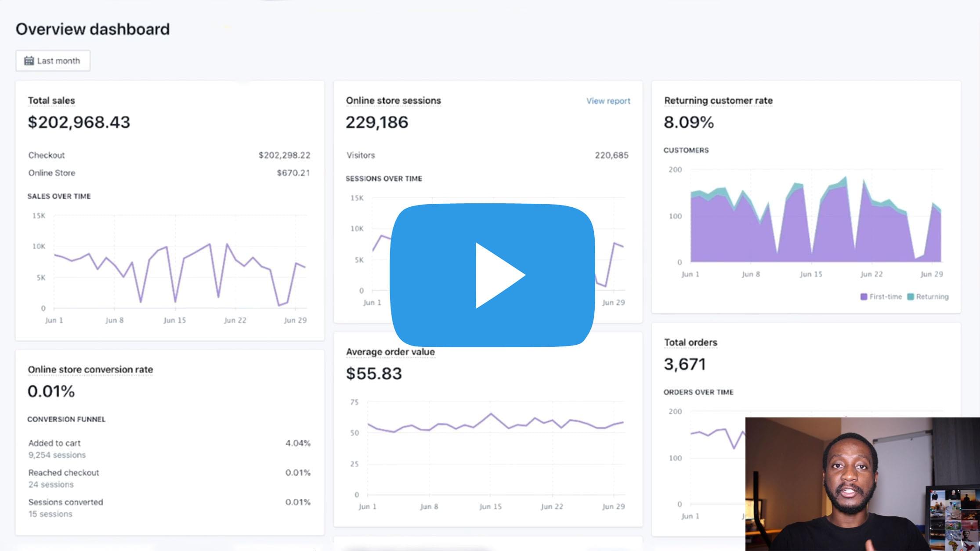The width and height of the screenshot is (980, 551).
Task: Click the Returning customer rate heading
Action: [x=718, y=101]
